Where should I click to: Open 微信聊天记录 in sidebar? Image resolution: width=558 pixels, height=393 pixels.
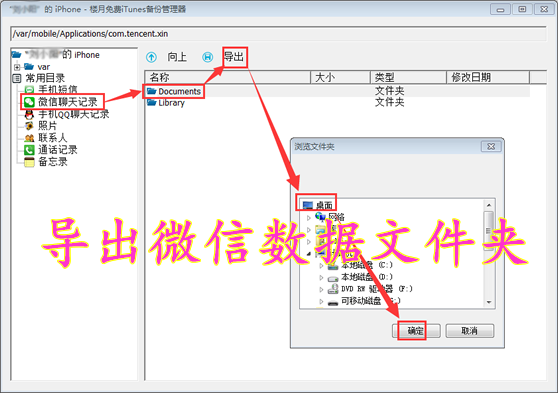pos(68,102)
